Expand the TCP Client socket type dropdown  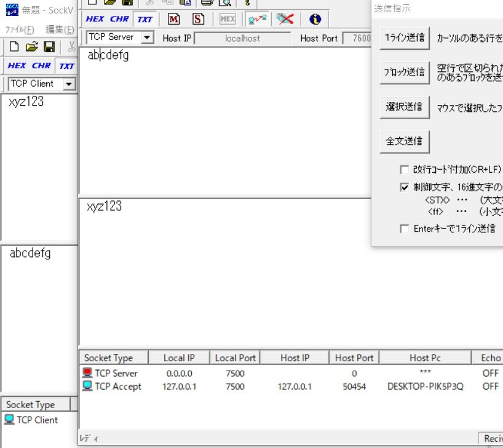tap(69, 84)
